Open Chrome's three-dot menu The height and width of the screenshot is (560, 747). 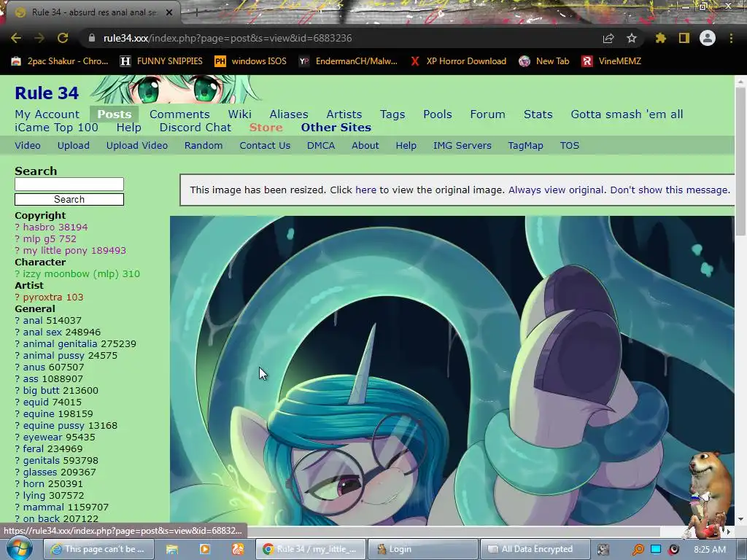click(x=731, y=38)
